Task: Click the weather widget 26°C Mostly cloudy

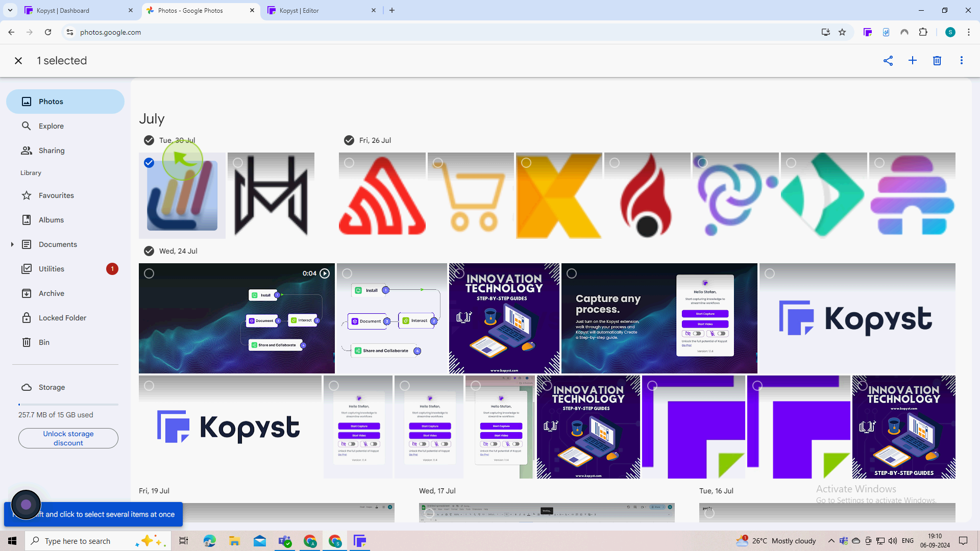Action: tap(776, 541)
